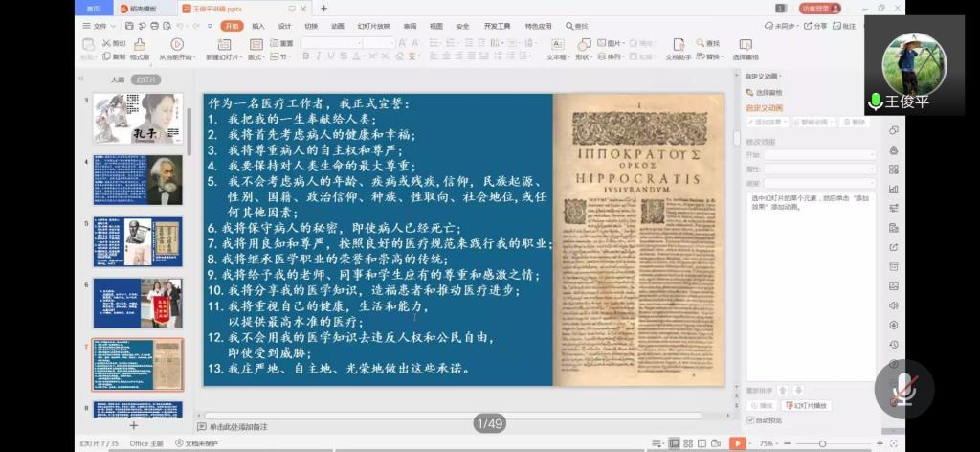Select slide 3 thumbnail with 孔子
The image size is (980, 452).
(x=138, y=119)
